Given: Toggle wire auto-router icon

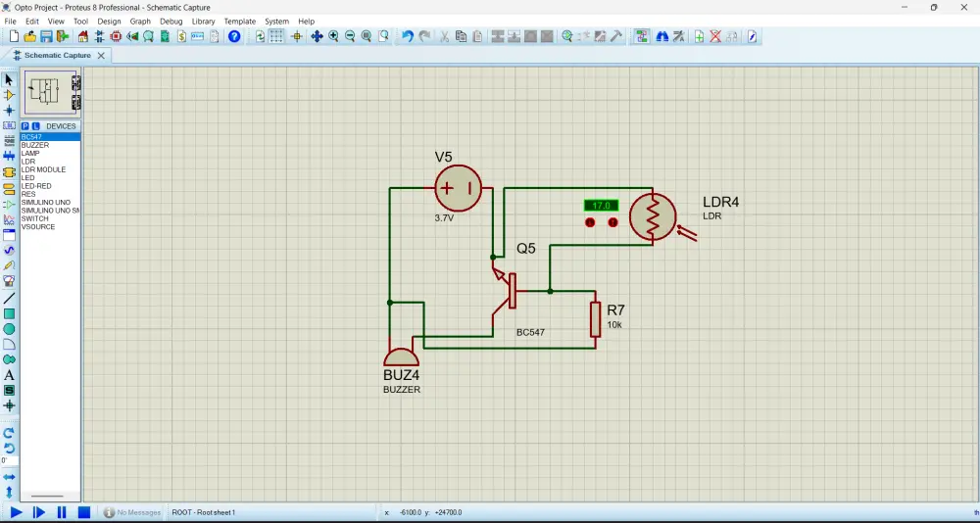Looking at the screenshot, I should coord(642,36).
